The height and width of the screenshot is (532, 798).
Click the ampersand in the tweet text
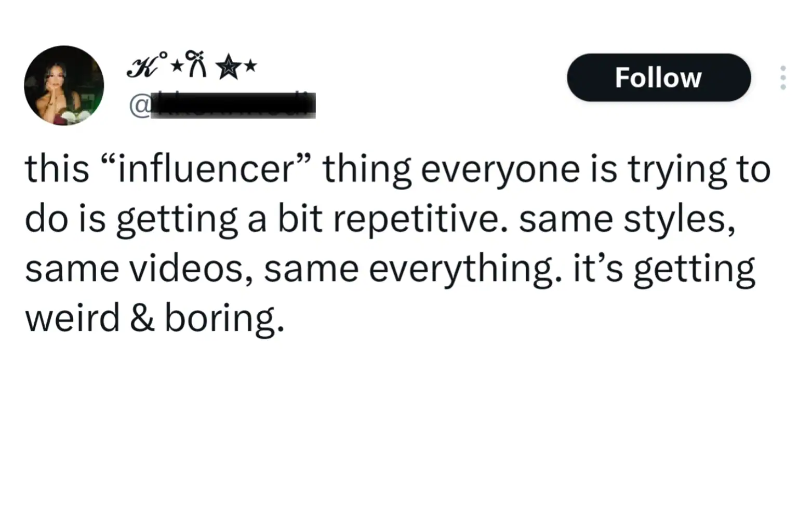click(142, 318)
